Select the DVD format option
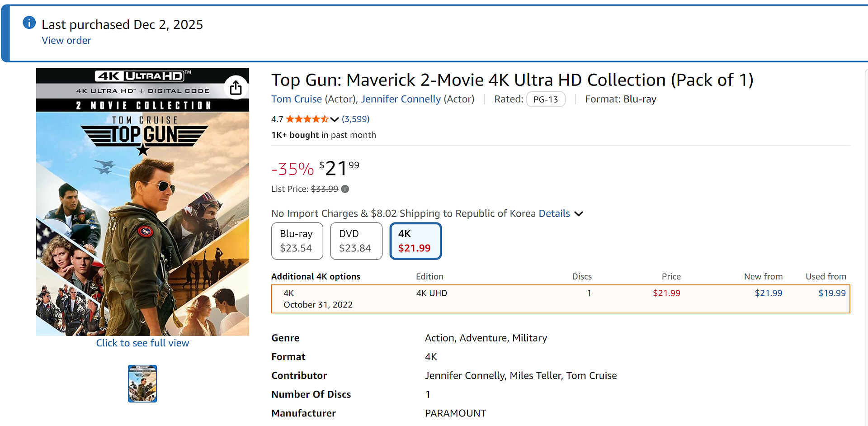Screen dimensions: 868x426 click(356, 241)
